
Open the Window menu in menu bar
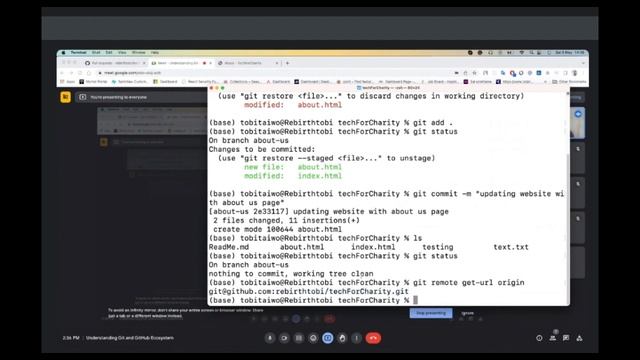(x=138, y=53)
